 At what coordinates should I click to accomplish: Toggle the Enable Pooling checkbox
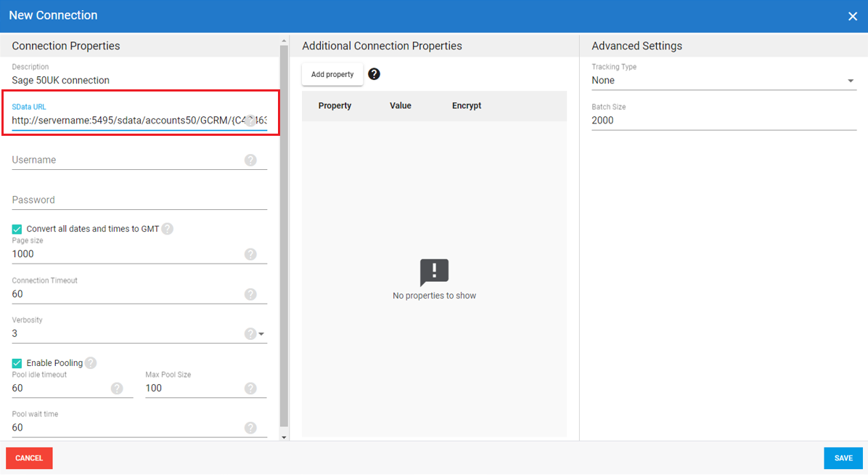tap(17, 363)
